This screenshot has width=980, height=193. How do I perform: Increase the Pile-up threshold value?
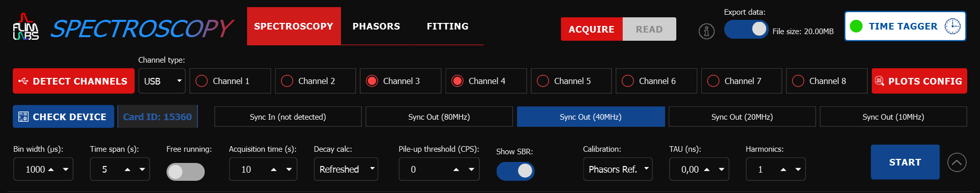(456, 170)
